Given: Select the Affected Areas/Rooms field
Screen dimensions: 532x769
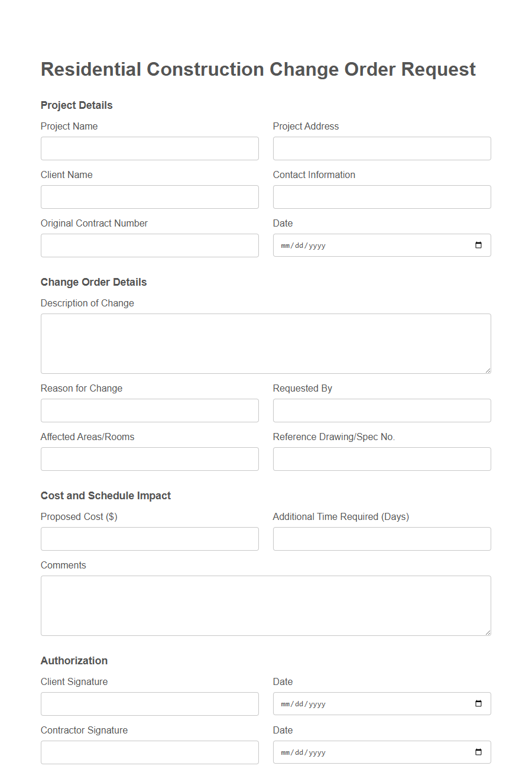Looking at the screenshot, I should [150, 458].
